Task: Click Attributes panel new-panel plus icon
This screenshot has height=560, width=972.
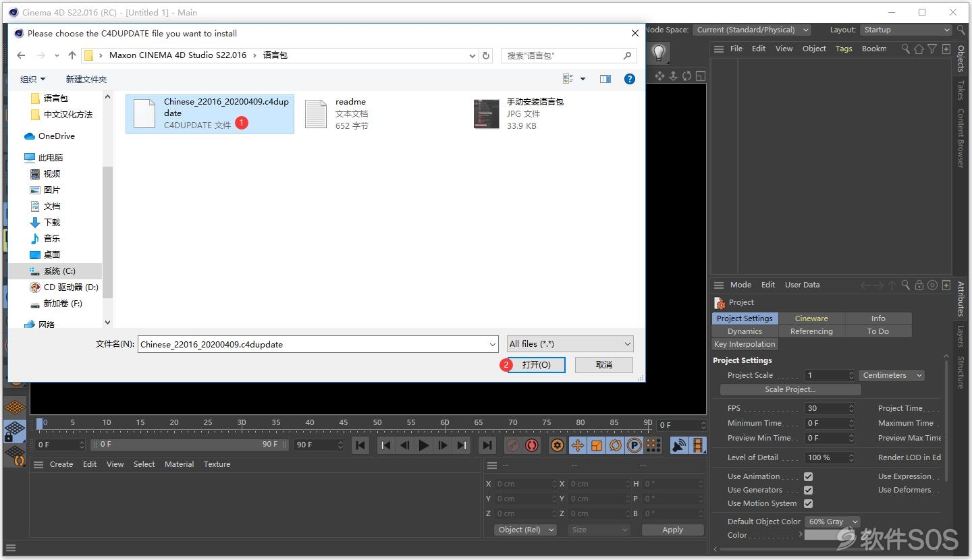Action: (x=946, y=285)
